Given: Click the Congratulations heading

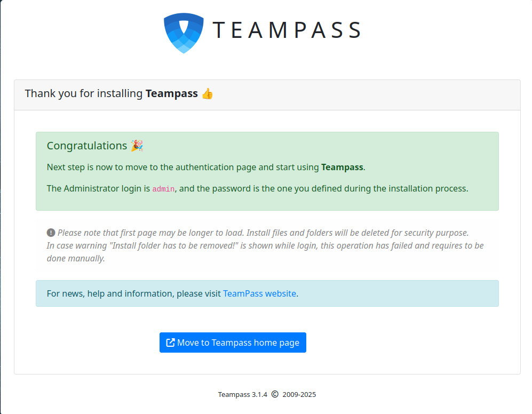Looking at the screenshot, I should pos(87,146).
